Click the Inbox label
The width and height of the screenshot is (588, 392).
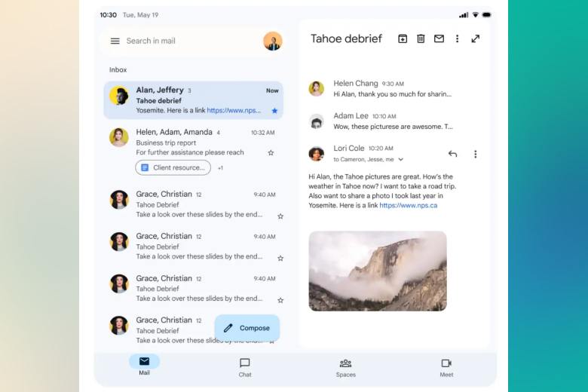[118, 70]
